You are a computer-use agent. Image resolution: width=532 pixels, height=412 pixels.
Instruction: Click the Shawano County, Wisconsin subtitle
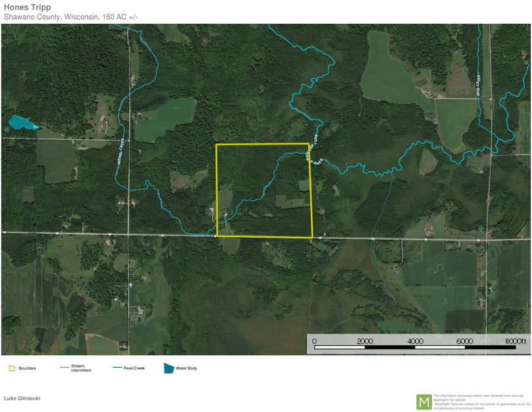71,16
